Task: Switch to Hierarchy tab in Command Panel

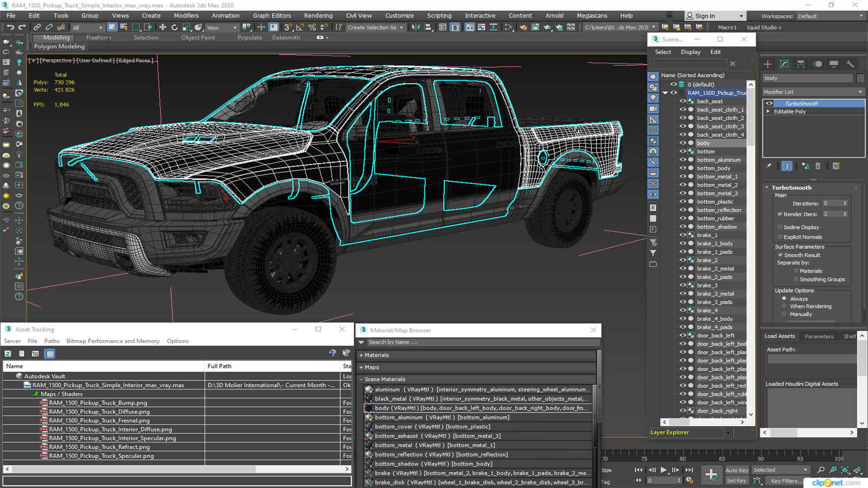Action: tap(801, 64)
